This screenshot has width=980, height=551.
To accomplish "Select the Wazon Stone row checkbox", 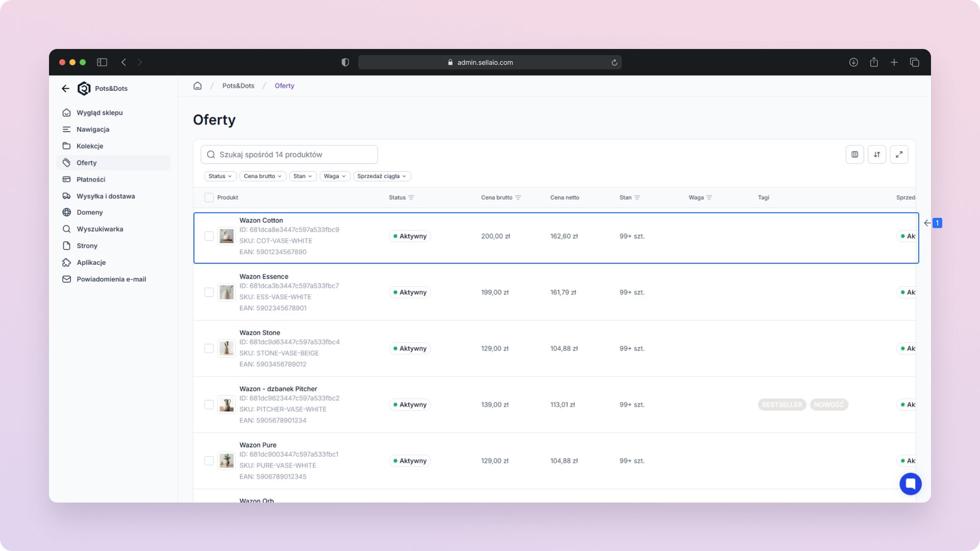I will pyautogui.click(x=209, y=348).
